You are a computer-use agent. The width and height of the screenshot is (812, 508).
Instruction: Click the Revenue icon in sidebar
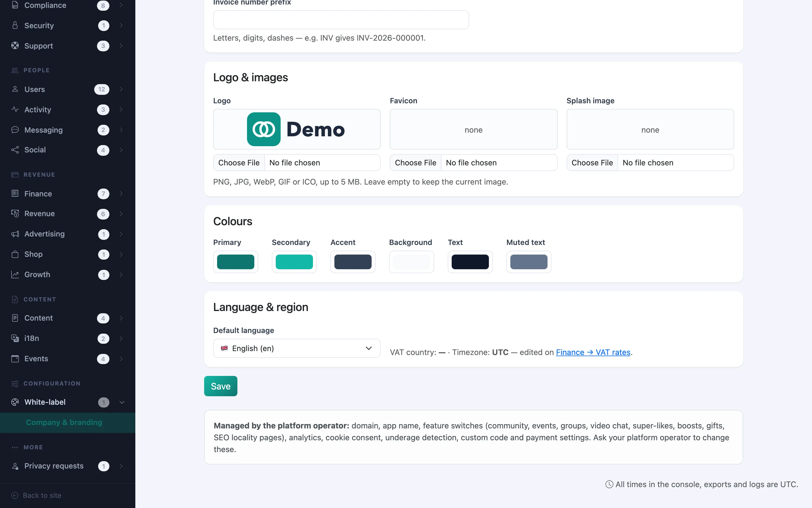point(15,214)
